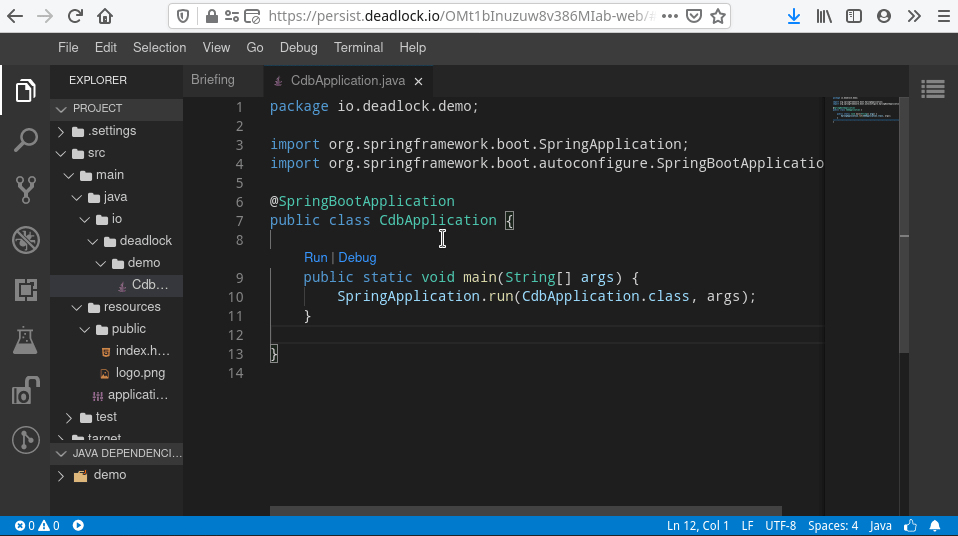Open the File menu
The width and height of the screenshot is (958, 536).
coord(68,48)
